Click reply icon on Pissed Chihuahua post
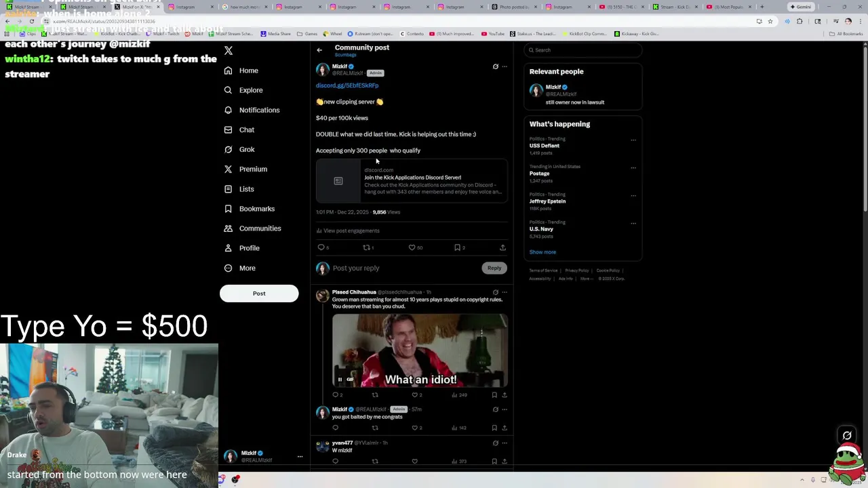The height and width of the screenshot is (488, 868). pos(335,394)
